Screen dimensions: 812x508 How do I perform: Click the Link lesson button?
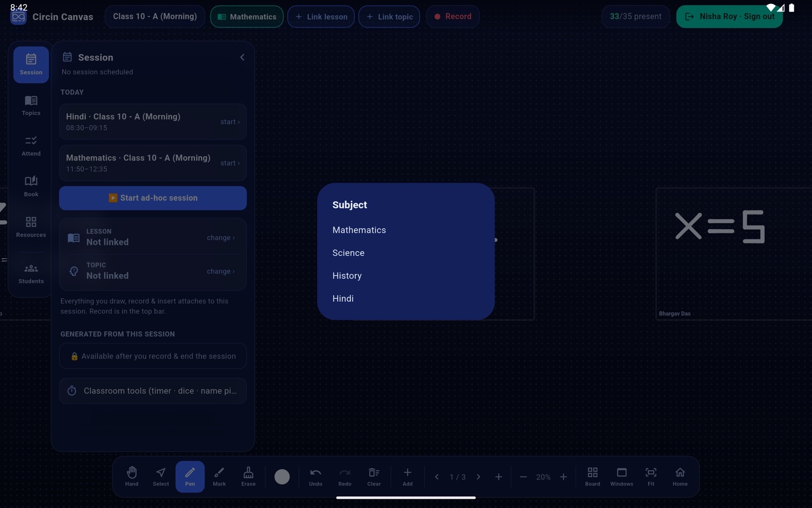[321, 17]
